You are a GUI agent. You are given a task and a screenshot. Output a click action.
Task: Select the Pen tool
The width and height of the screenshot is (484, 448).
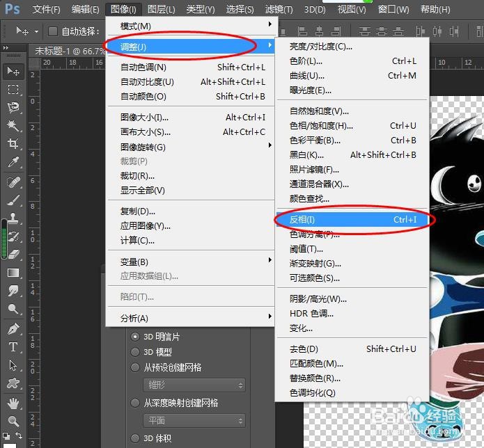click(13, 329)
